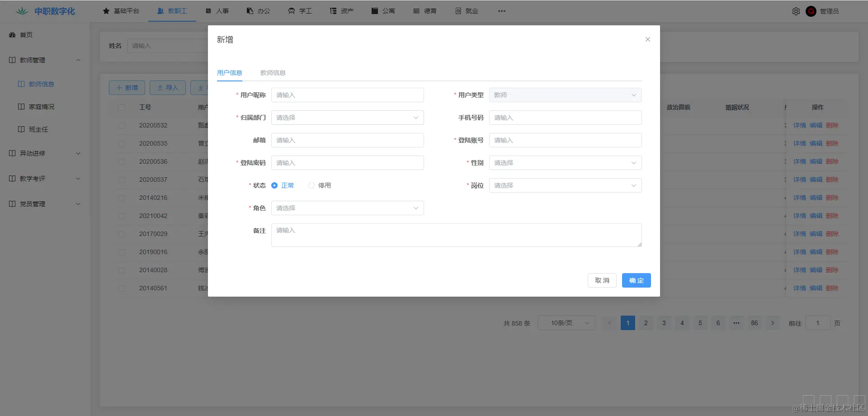Open the 10条/页 page size dropdown
The width and height of the screenshot is (868, 416).
566,323
